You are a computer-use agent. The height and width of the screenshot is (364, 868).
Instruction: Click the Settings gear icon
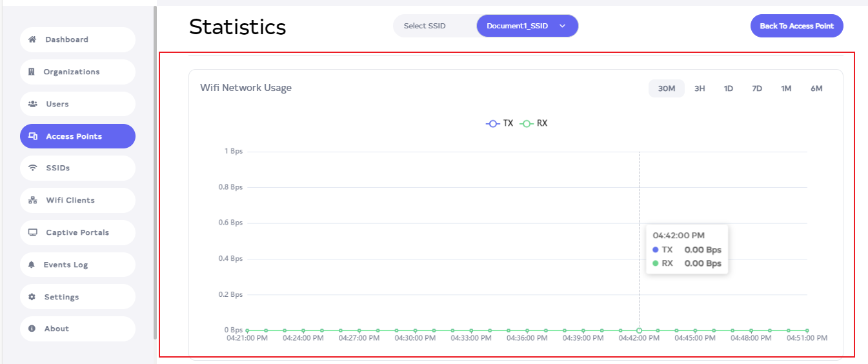click(32, 297)
